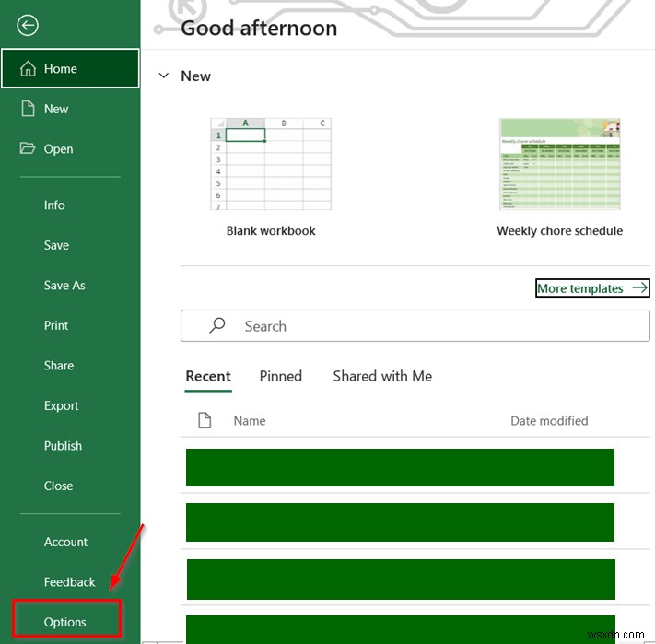Click the arrow beside More templates

pyautogui.click(x=640, y=287)
